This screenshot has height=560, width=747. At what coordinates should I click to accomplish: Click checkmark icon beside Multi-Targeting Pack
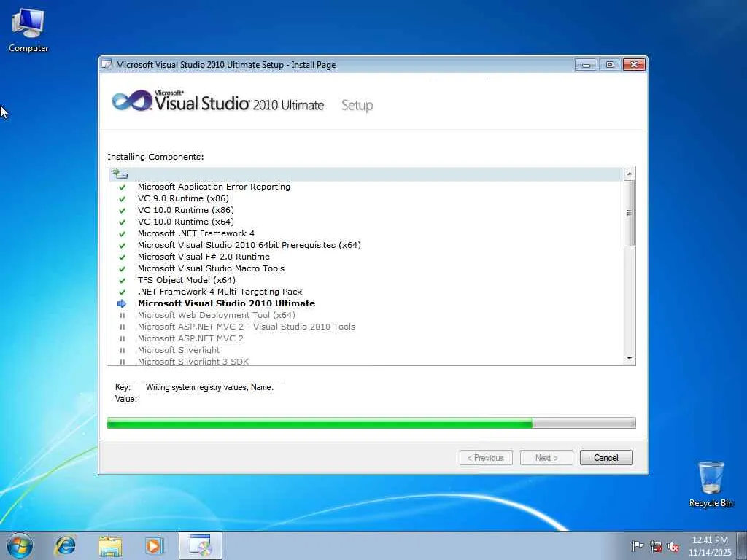122,292
